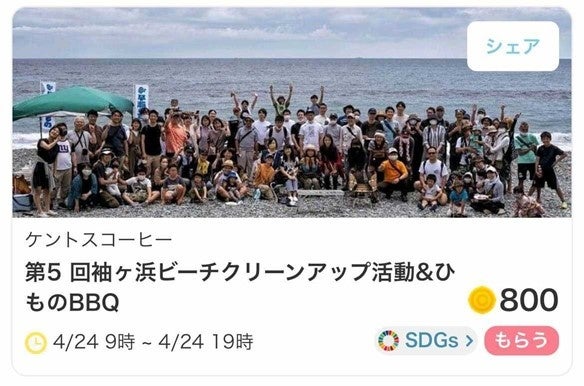Select the ものBBQ second title line

72,302
